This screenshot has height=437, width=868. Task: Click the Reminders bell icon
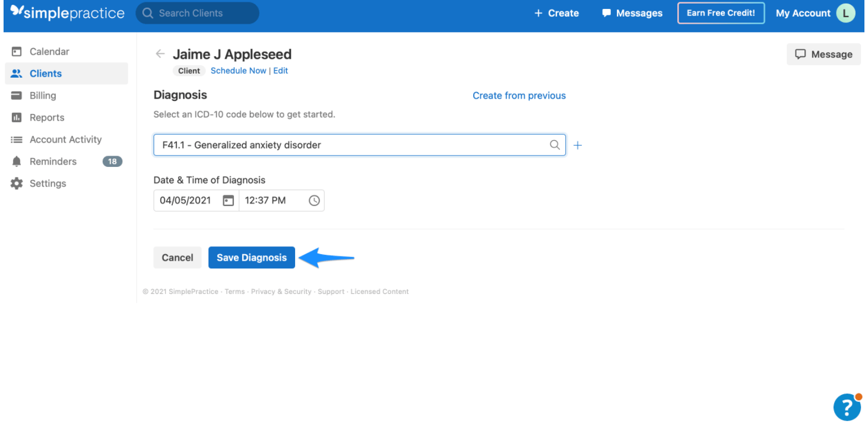coord(17,161)
